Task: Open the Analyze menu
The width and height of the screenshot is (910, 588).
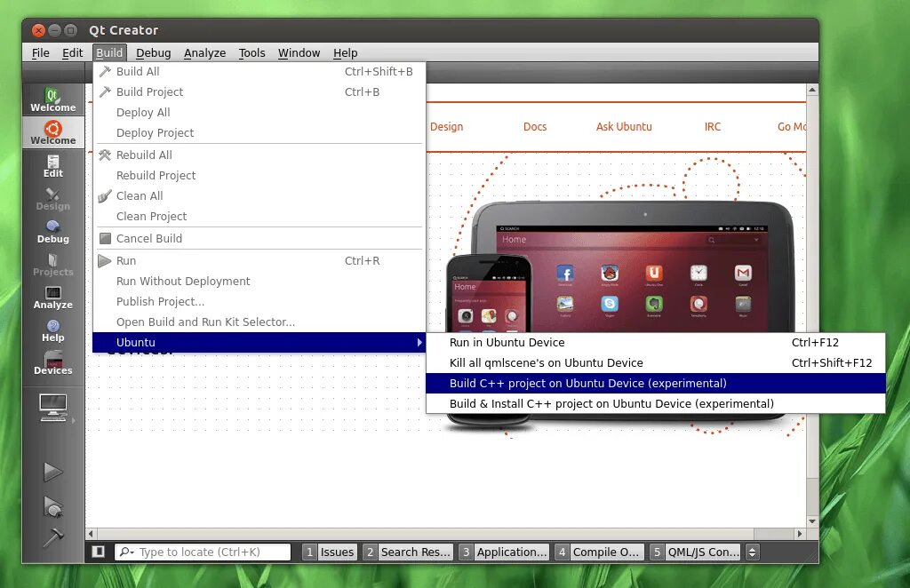Action: click(205, 52)
